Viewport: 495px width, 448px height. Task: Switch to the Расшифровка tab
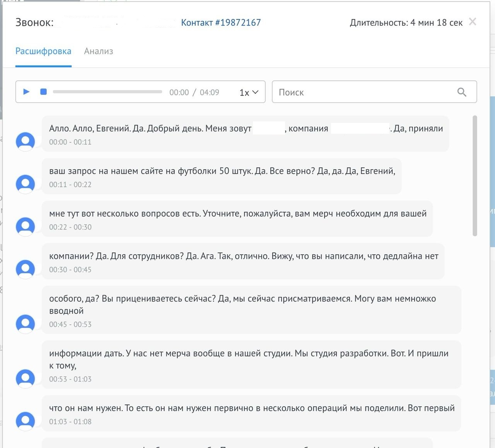tap(43, 51)
